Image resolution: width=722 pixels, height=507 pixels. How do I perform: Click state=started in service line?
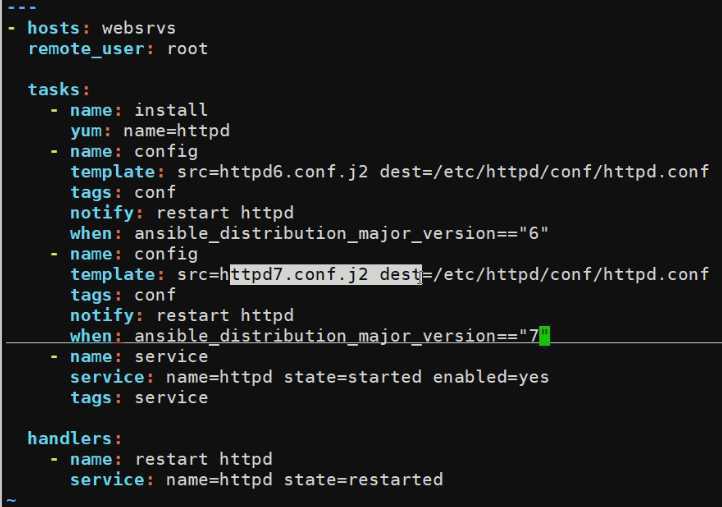(x=352, y=377)
